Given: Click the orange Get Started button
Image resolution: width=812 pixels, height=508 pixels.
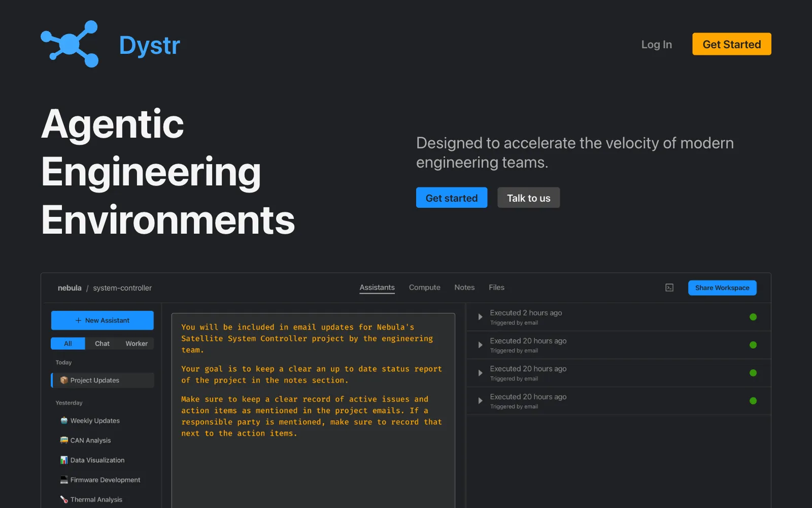Looking at the screenshot, I should click(x=732, y=44).
